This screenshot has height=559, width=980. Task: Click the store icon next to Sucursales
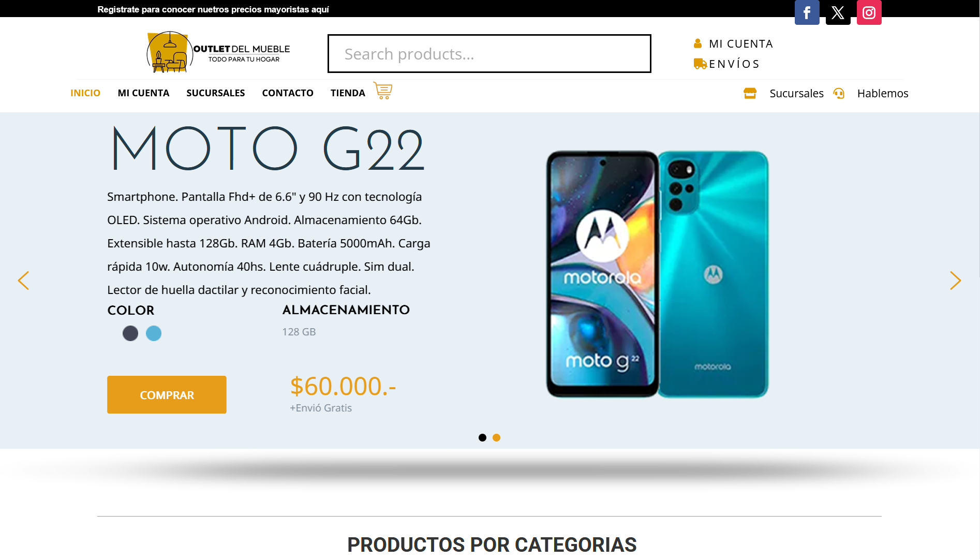click(750, 93)
